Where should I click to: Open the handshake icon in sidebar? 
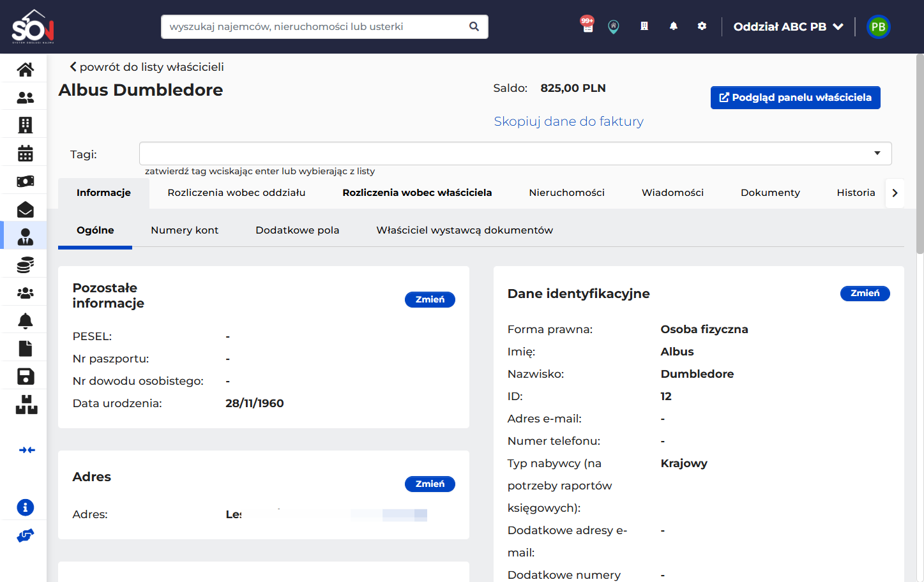pos(25,535)
